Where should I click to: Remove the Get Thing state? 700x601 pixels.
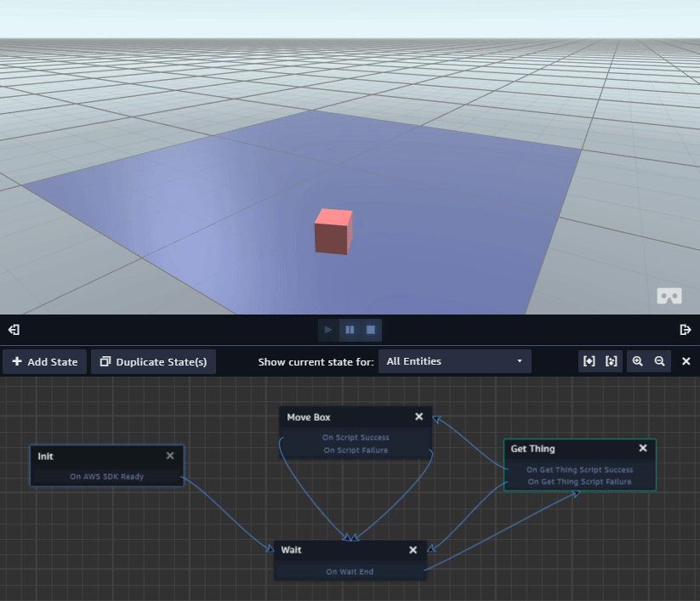tap(643, 448)
